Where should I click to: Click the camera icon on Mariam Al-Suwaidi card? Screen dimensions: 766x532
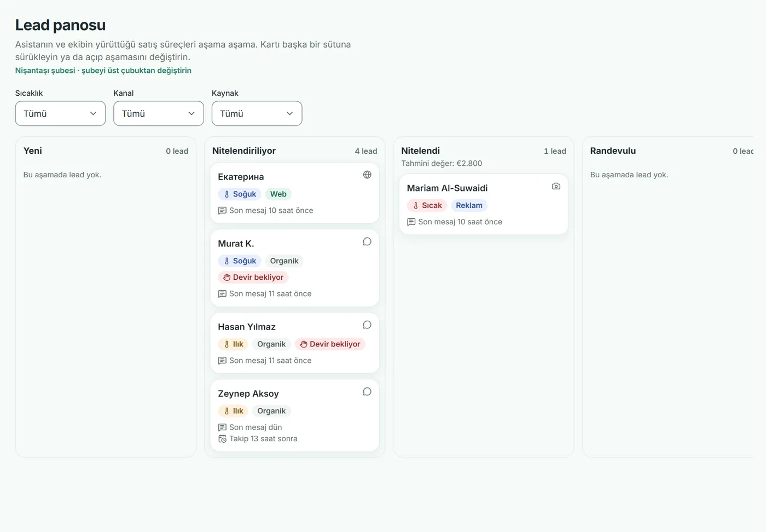[x=556, y=186]
